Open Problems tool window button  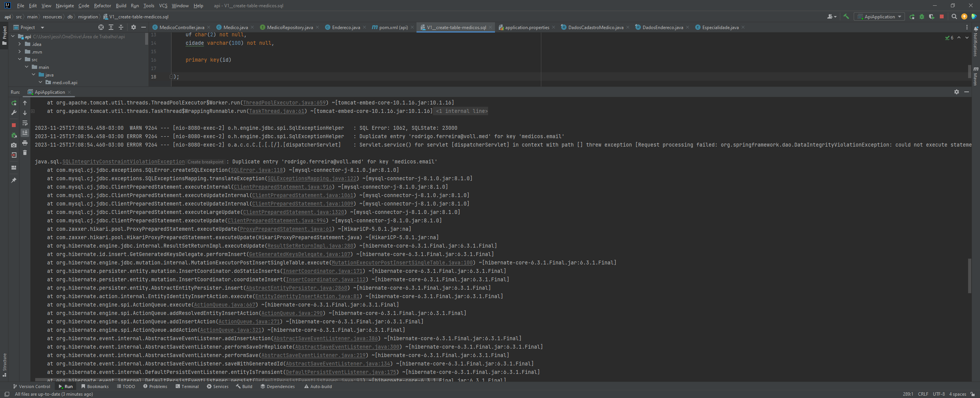(155, 387)
